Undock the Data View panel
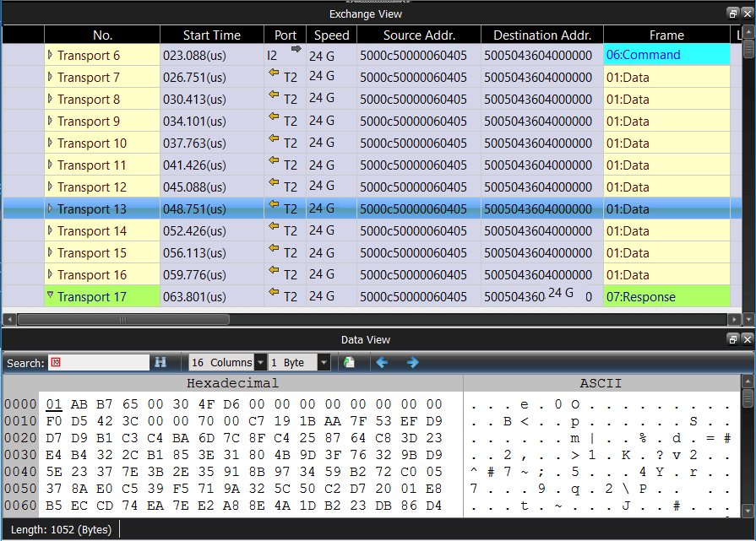Viewport: 756px width, 541px height. coord(733,339)
